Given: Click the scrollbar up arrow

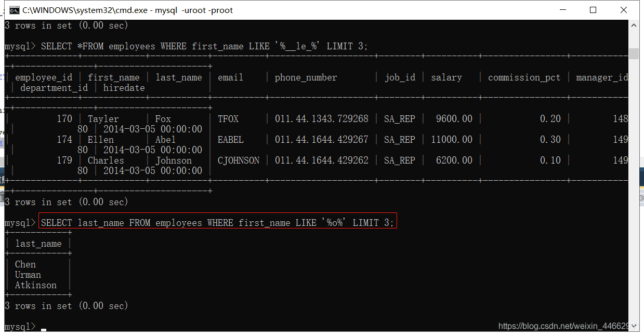Looking at the screenshot, I should [634, 25].
